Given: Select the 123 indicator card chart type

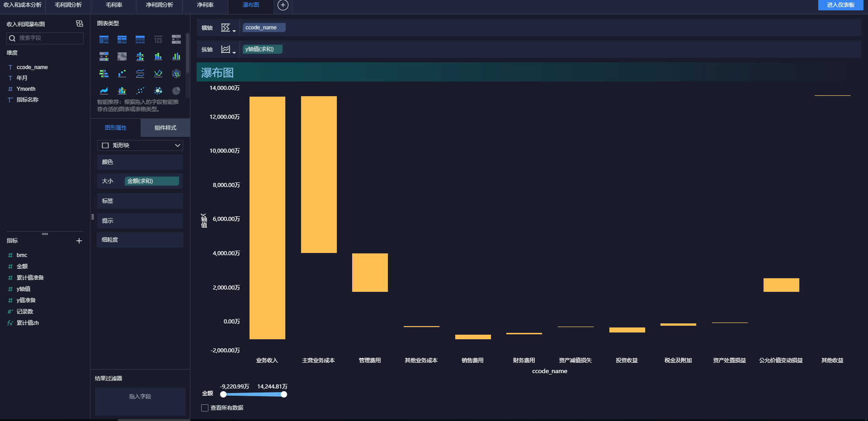Looking at the screenshot, I should tap(158, 39).
